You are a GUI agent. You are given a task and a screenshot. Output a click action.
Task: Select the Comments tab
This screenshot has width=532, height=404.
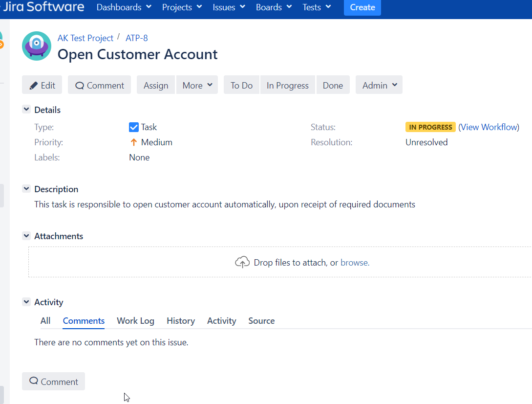coord(84,321)
